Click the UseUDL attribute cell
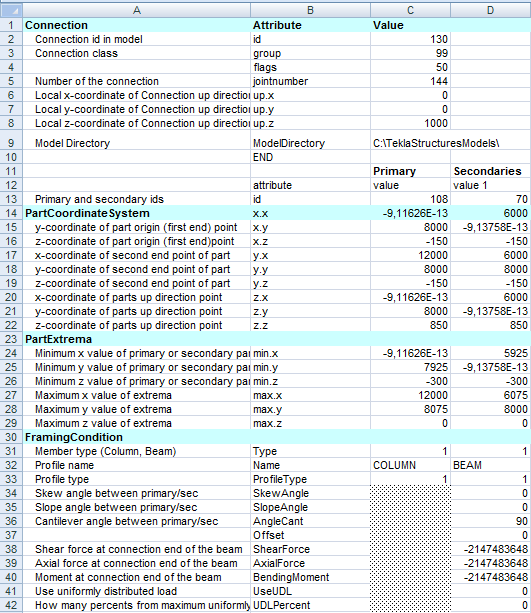The height and width of the screenshot is (613, 531). click(x=310, y=591)
